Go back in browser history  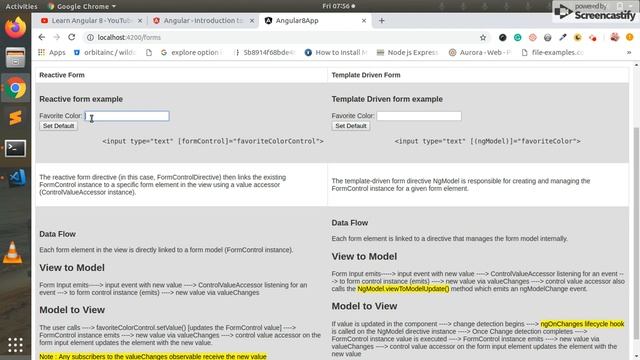pos(42,37)
